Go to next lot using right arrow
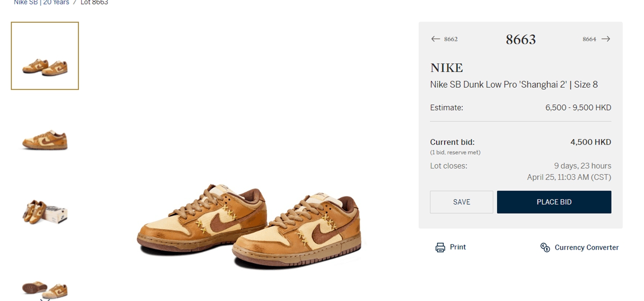Screen dimensions: 644x301 606,39
